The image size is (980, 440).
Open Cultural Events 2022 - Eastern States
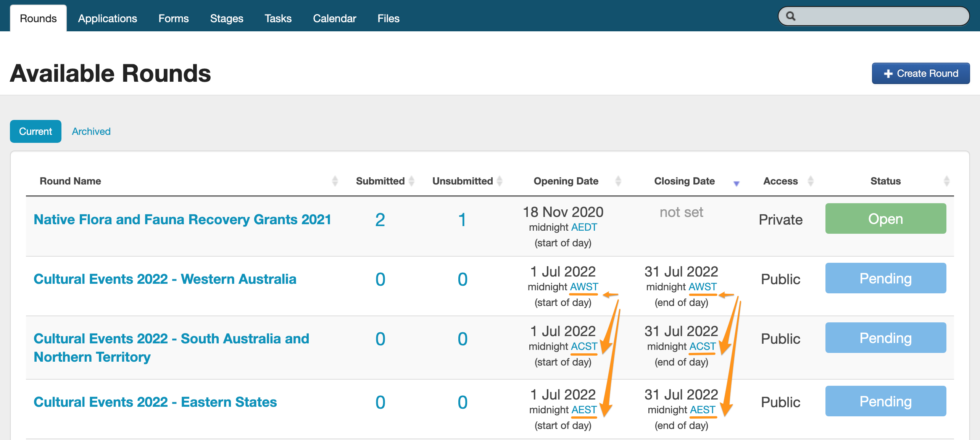[x=155, y=402]
